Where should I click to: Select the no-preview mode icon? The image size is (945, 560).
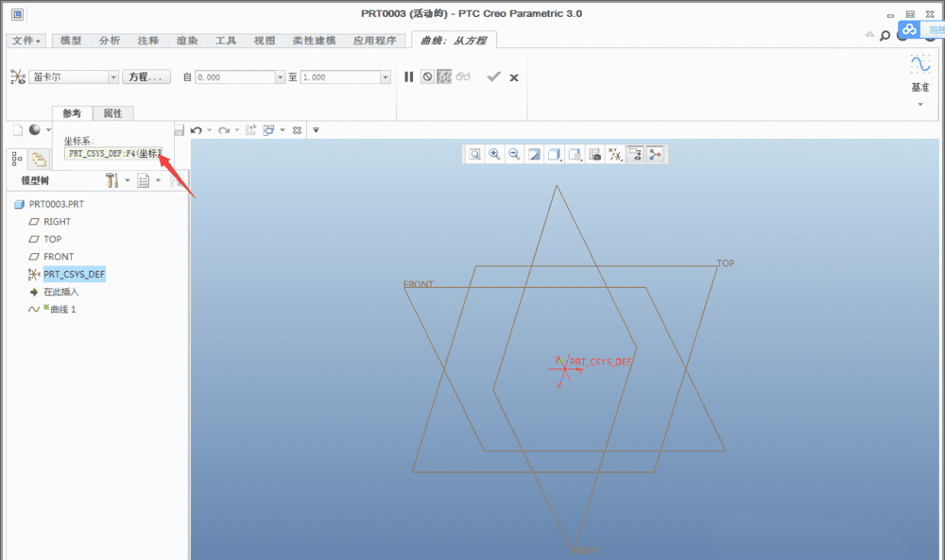[427, 77]
